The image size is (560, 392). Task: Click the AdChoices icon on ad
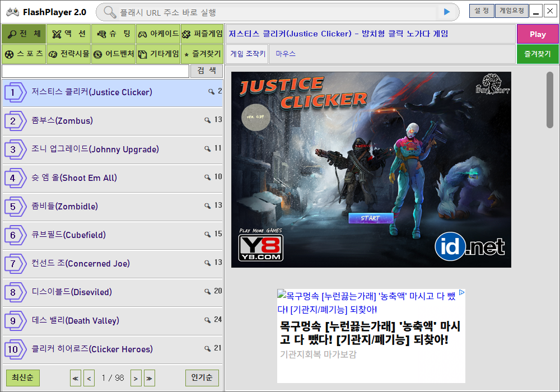coord(461,292)
